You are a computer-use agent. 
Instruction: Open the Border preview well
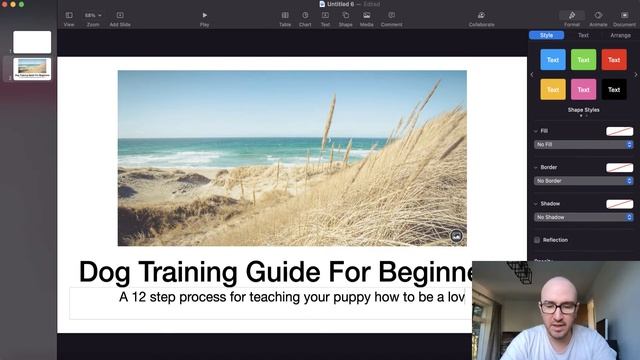pos(620,167)
